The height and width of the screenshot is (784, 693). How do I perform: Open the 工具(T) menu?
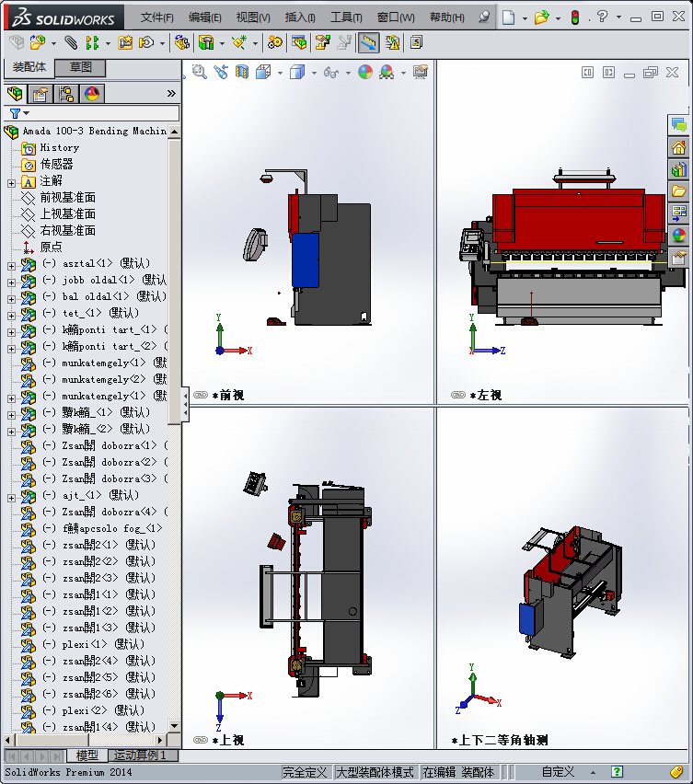[346, 17]
